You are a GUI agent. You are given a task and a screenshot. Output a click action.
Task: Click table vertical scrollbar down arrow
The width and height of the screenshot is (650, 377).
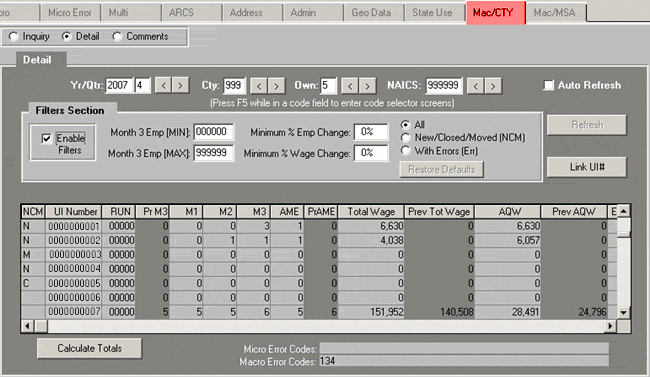[623, 313]
